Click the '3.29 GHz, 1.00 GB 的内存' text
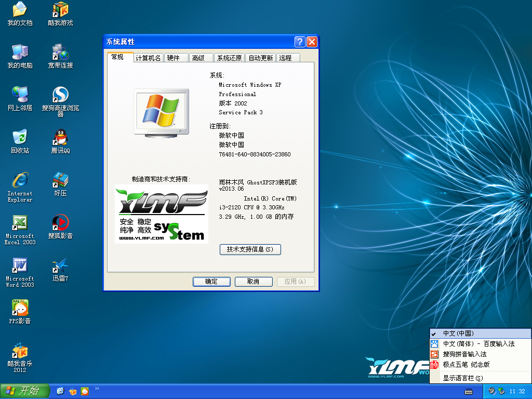The width and height of the screenshot is (532, 399). click(256, 217)
